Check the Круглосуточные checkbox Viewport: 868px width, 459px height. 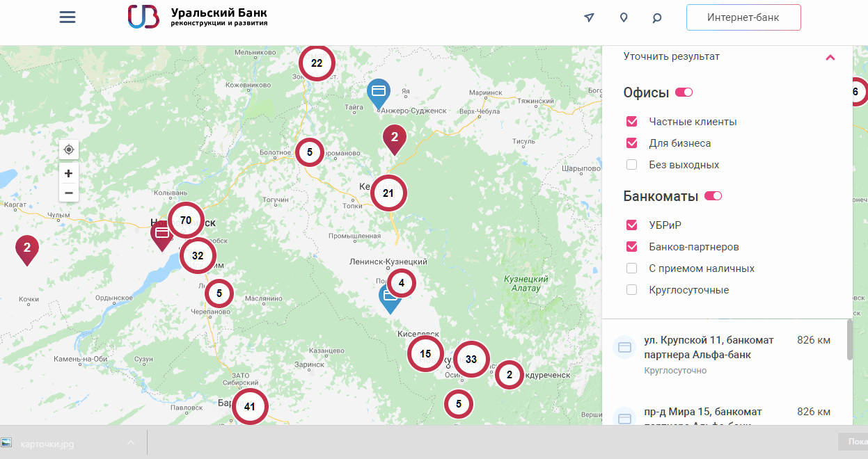pos(632,290)
